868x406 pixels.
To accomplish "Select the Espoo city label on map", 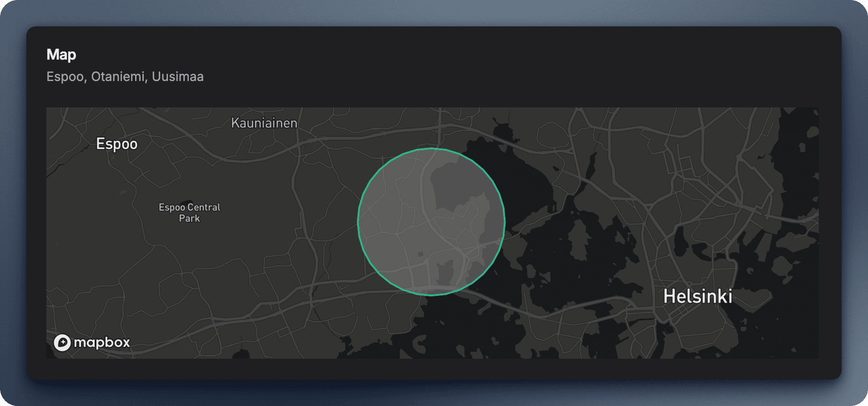I will 116,144.
